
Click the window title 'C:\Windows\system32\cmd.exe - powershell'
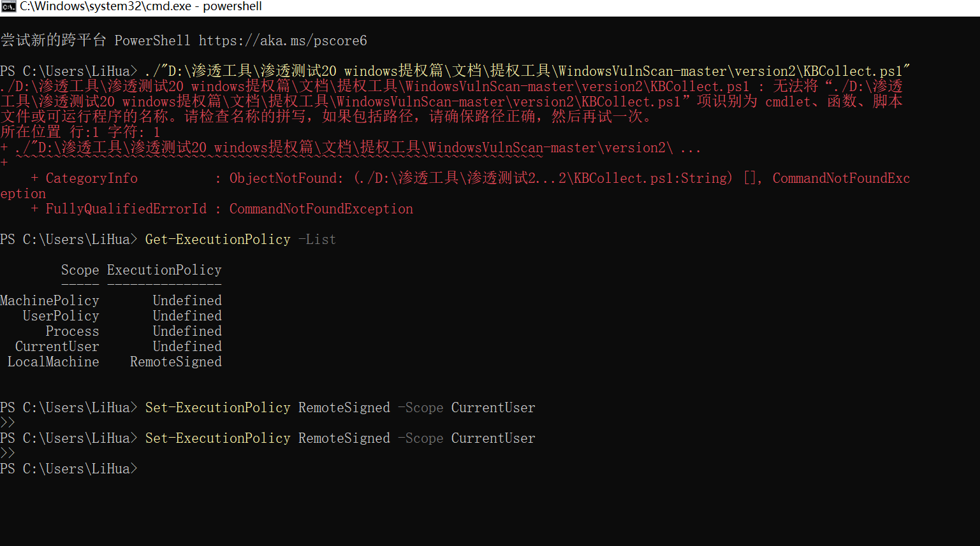point(141,6)
